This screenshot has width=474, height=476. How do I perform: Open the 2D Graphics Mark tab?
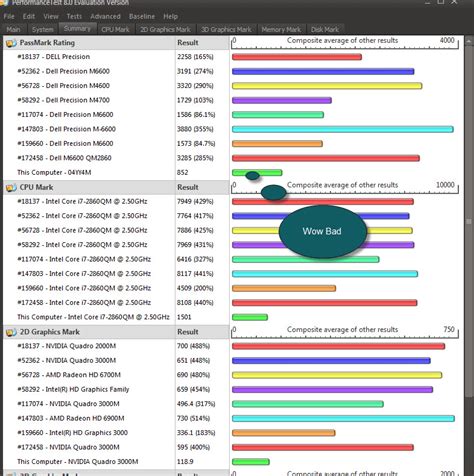165,29
